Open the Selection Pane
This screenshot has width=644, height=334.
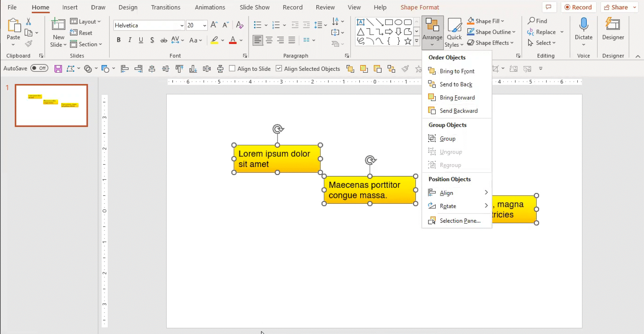(x=460, y=221)
